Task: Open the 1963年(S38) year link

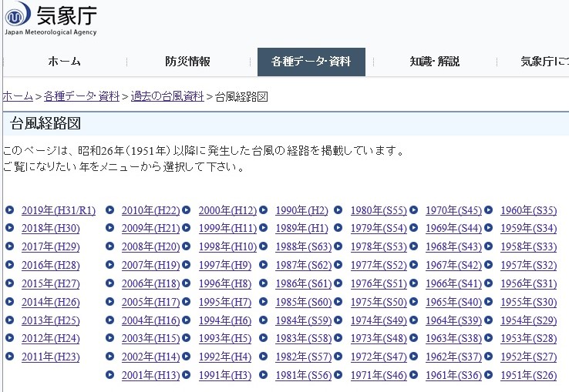Action: coord(453,339)
